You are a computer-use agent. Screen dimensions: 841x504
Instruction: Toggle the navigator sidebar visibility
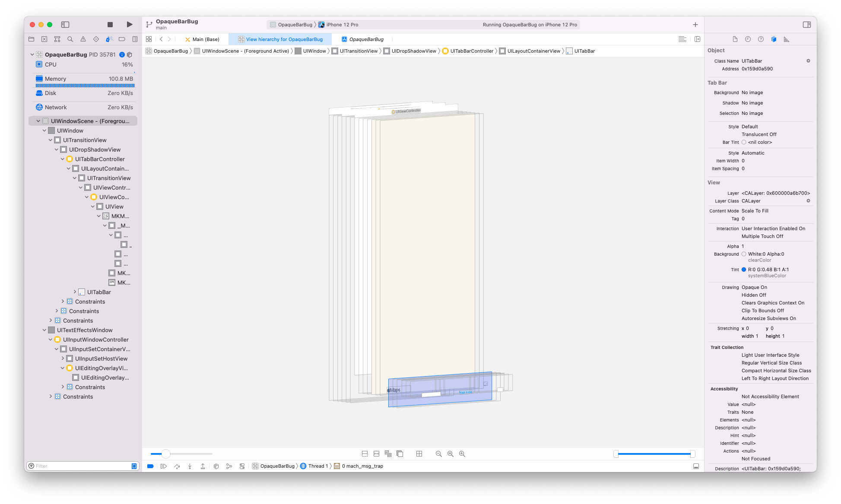pos(65,25)
